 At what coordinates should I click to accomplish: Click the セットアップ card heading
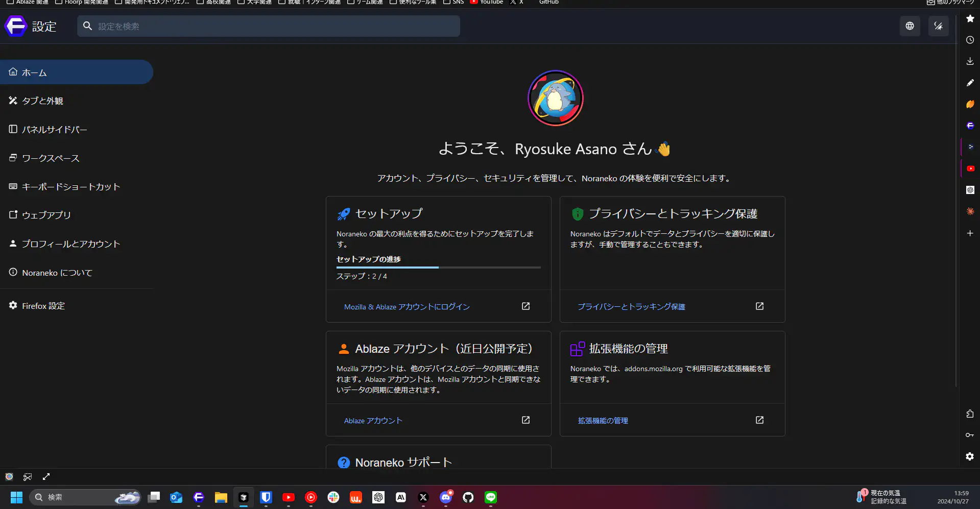[389, 213]
